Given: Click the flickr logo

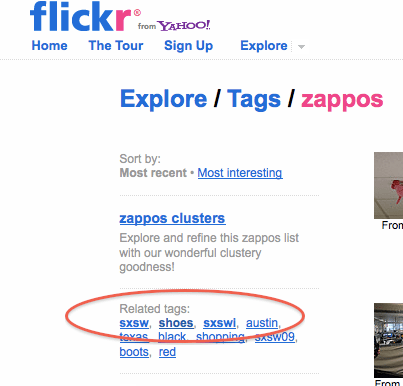Looking at the screenshot, I should pos(81,17).
